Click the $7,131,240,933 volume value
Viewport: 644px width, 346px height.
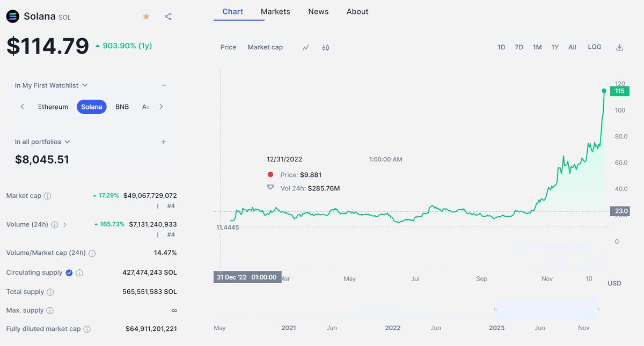tap(153, 224)
